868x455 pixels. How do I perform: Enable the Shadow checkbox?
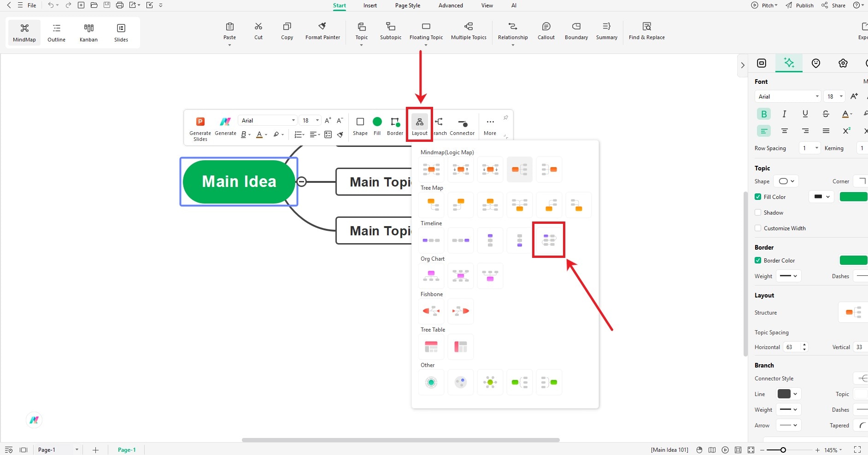tap(758, 212)
